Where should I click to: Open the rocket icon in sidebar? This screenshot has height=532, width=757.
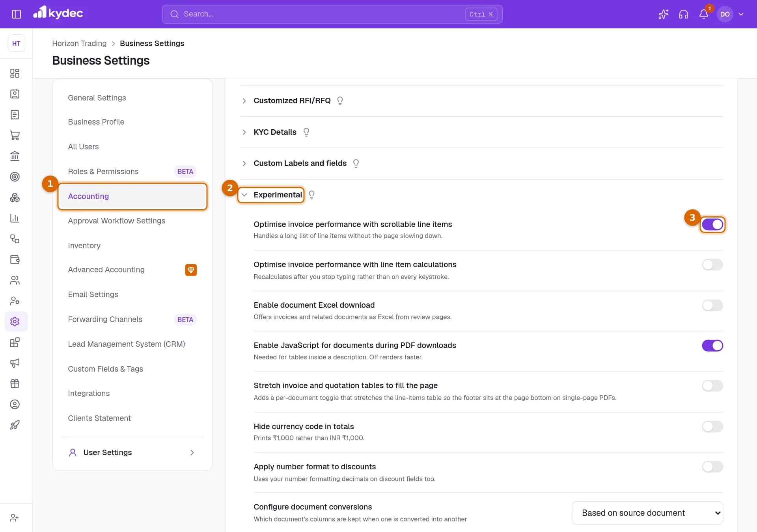click(x=15, y=425)
